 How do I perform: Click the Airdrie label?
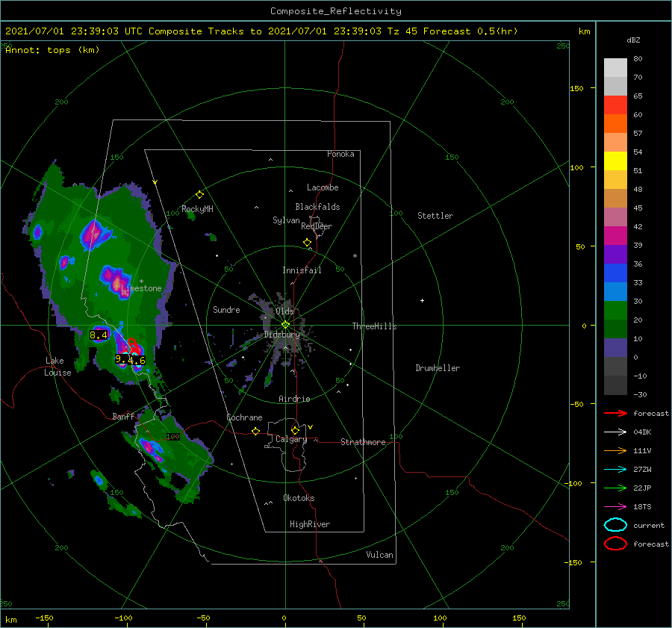294,399
